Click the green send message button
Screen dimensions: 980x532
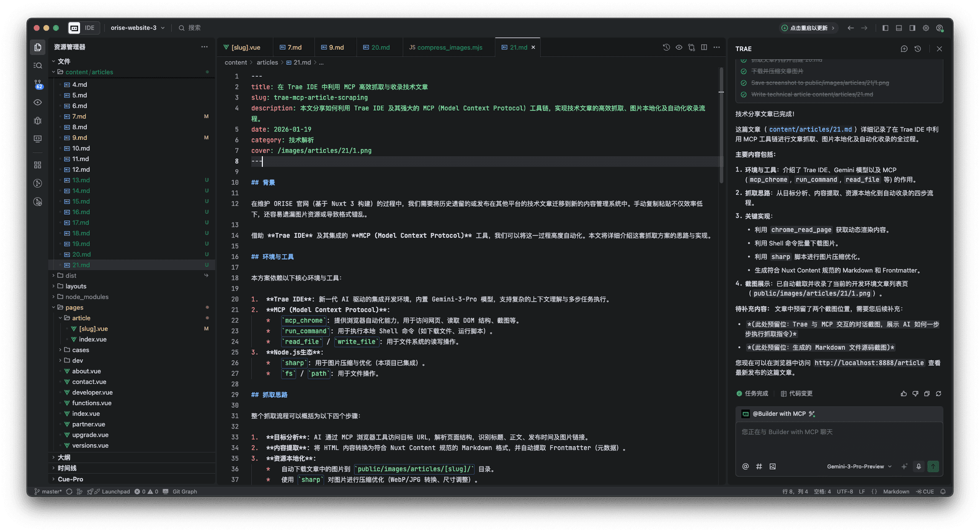[x=933, y=466]
